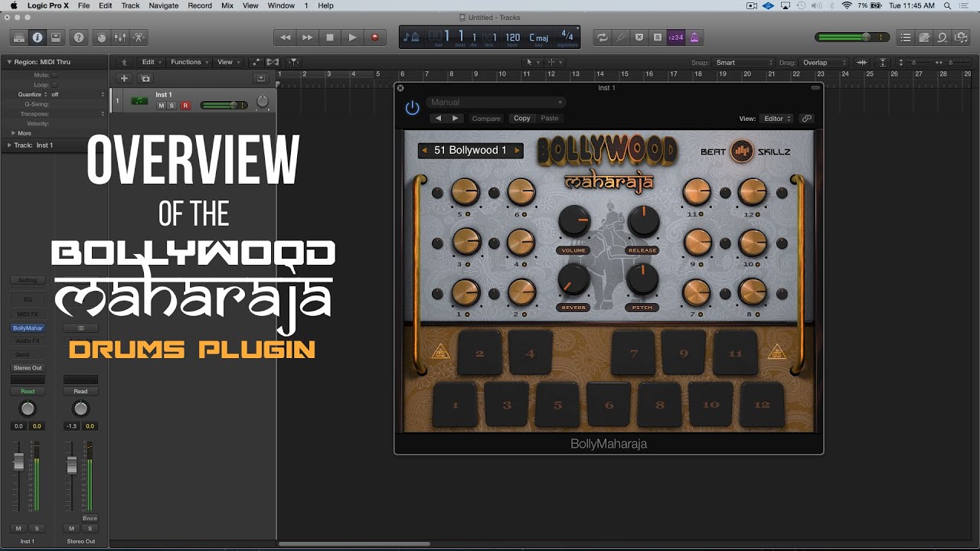Image resolution: width=980 pixels, height=551 pixels.
Task: Open the Apple Loops browser icon
Action: [942, 37]
